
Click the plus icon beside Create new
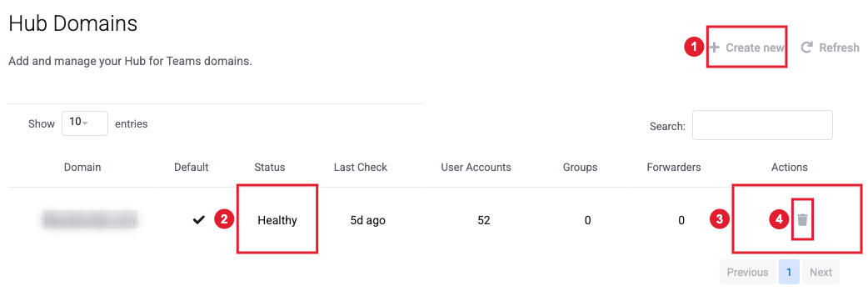pos(715,48)
